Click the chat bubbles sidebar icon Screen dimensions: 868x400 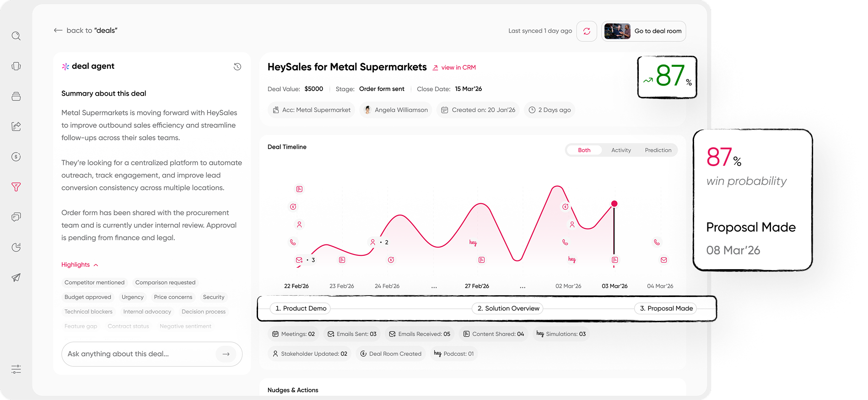pos(16,217)
